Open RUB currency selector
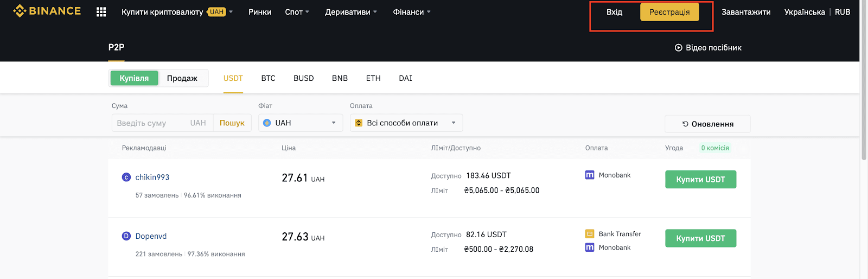The width and height of the screenshot is (868, 279). pos(843,12)
